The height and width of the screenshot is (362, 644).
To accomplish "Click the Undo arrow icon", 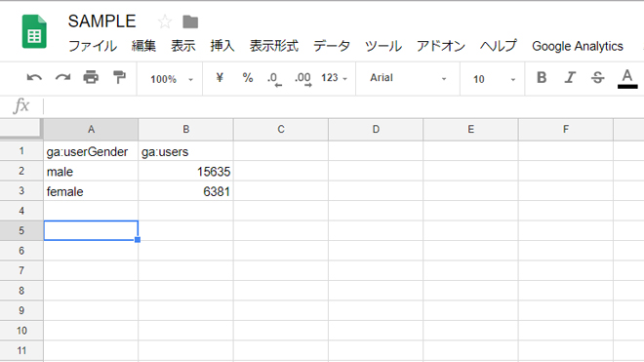I will pos(34,78).
